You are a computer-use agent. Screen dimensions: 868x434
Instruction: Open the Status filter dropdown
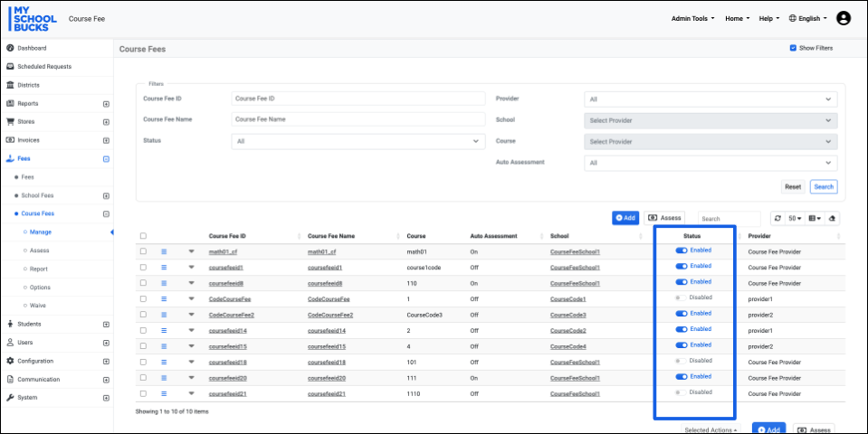pyautogui.click(x=358, y=142)
